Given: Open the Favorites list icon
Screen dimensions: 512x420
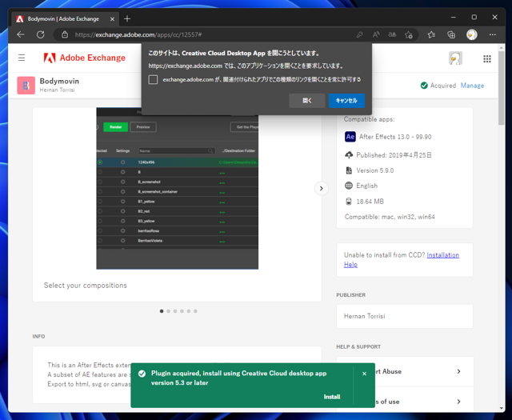Looking at the screenshot, I should pos(431,34).
